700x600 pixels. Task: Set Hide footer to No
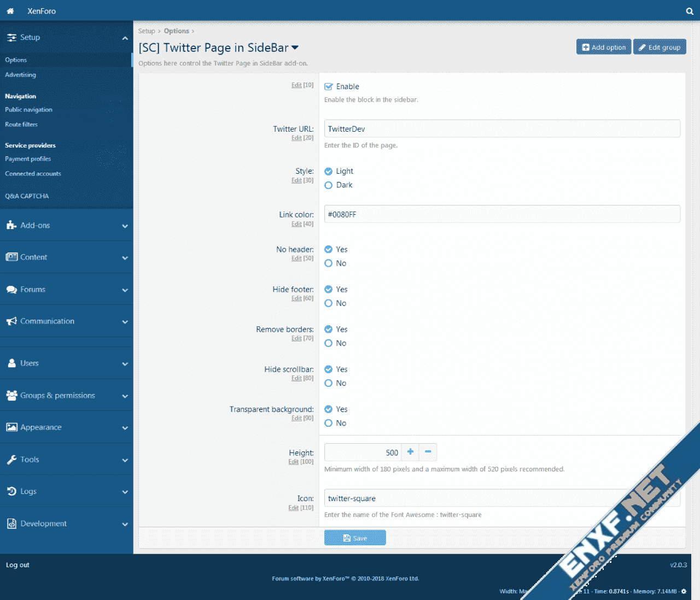[x=329, y=303]
